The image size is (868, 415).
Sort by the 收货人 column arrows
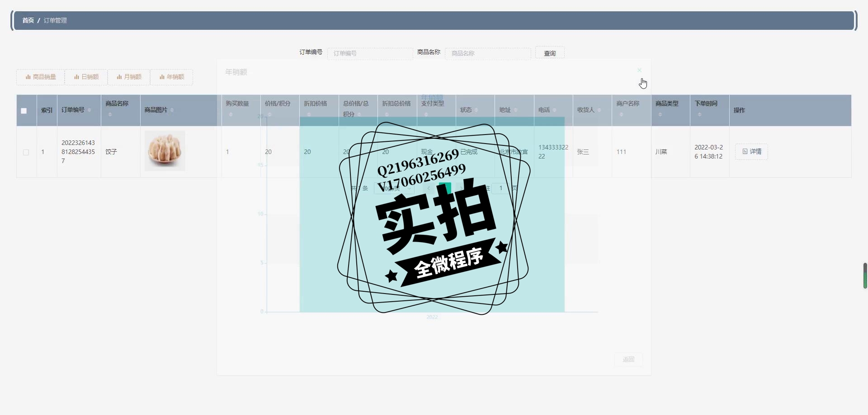pos(599,110)
